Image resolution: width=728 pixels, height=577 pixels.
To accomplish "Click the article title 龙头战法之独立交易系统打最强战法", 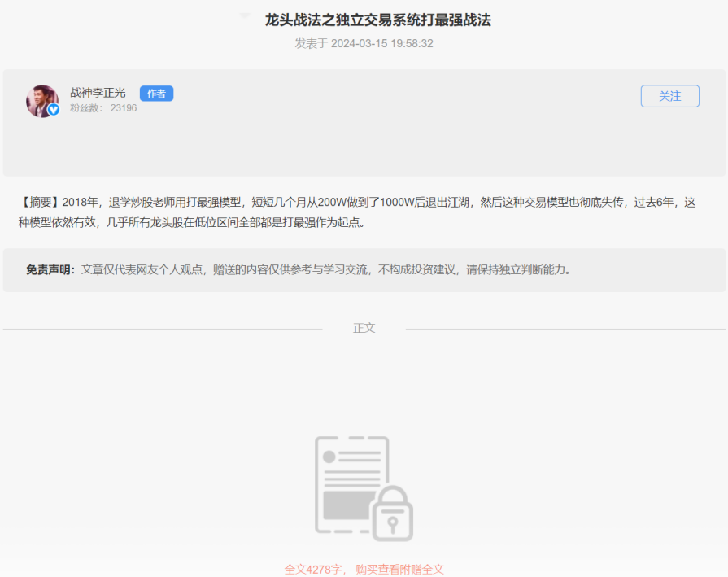I will coord(364,20).
